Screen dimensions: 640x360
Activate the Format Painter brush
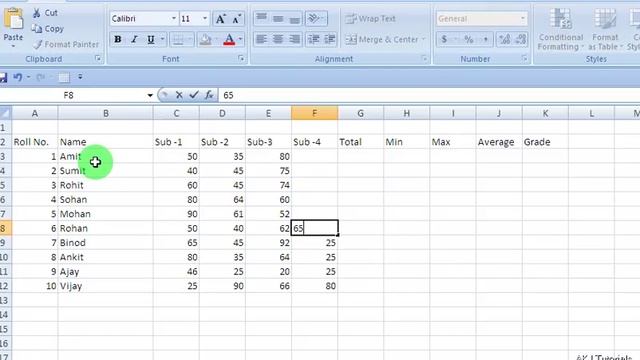(66, 44)
